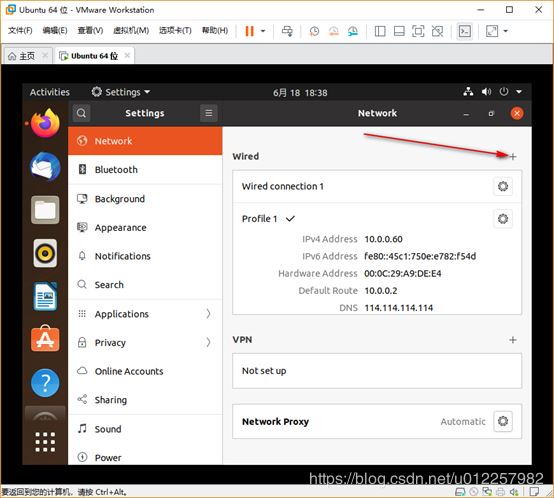Select Search in settings sidebar
Viewport: 554px width, 498px height.
point(145,285)
